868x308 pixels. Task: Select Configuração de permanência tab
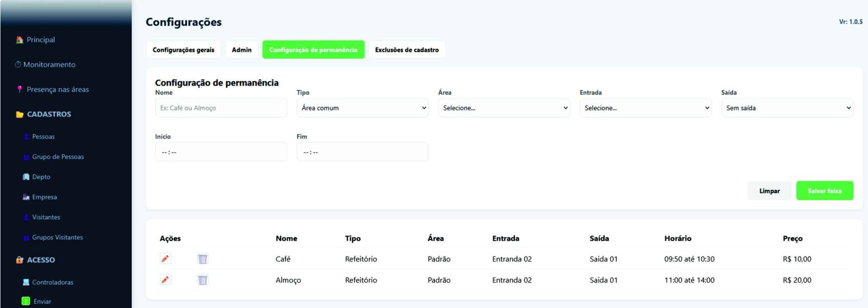click(x=313, y=49)
